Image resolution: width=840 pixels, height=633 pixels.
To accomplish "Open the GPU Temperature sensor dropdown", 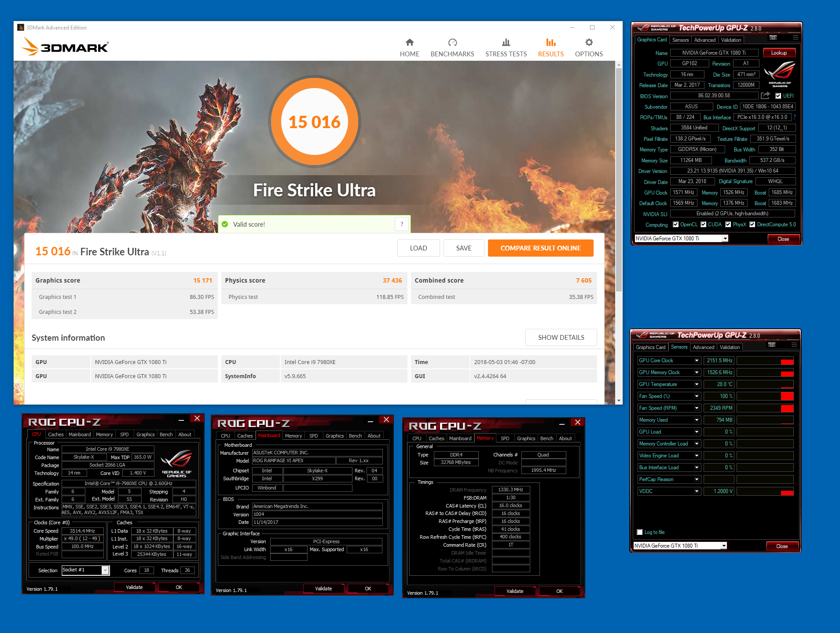I will (697, 384).
